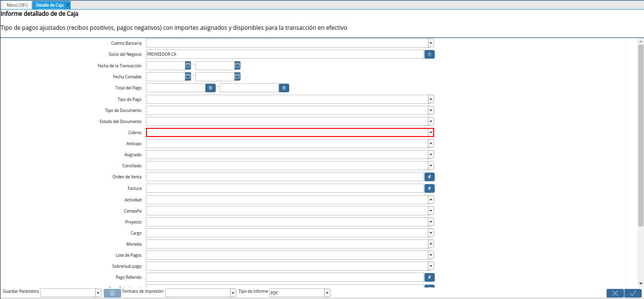Expand the Anticipo dropdown
The height and width of the screenshot is (299, 644).
point(431,143)
